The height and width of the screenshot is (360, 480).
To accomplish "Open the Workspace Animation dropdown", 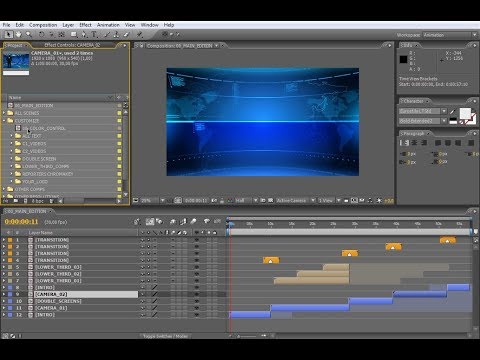I will coord(450,35).
